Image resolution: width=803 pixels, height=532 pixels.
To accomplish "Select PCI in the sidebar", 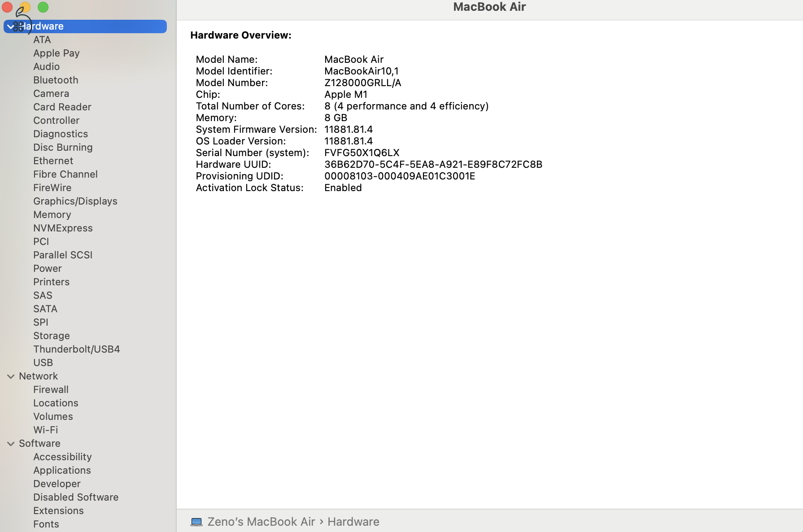I will (x=41, y=242).
